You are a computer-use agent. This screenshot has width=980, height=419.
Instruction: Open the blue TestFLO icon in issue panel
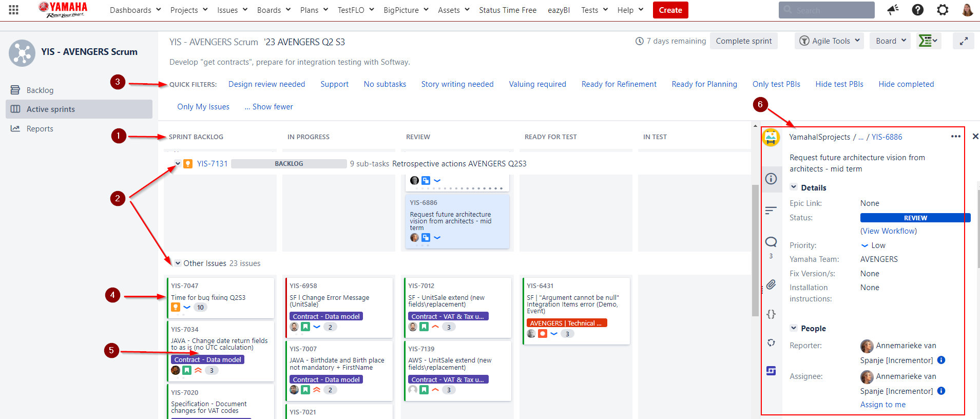(771, 371)
